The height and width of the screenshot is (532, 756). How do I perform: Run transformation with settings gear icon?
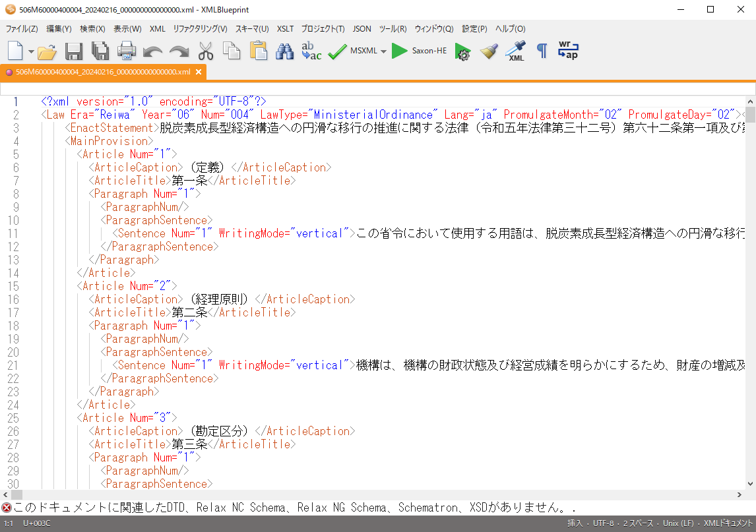(x=462, y=50)
